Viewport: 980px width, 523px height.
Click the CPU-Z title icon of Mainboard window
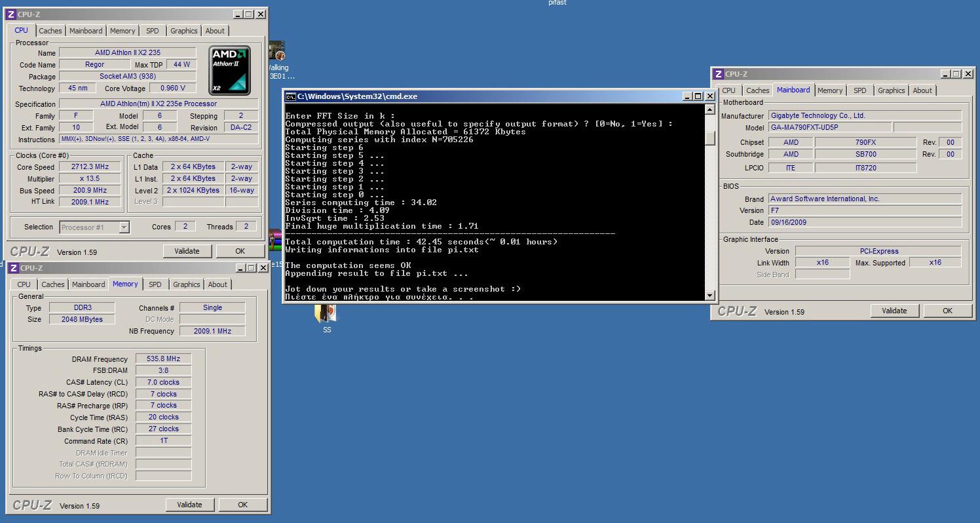[719, 74]
